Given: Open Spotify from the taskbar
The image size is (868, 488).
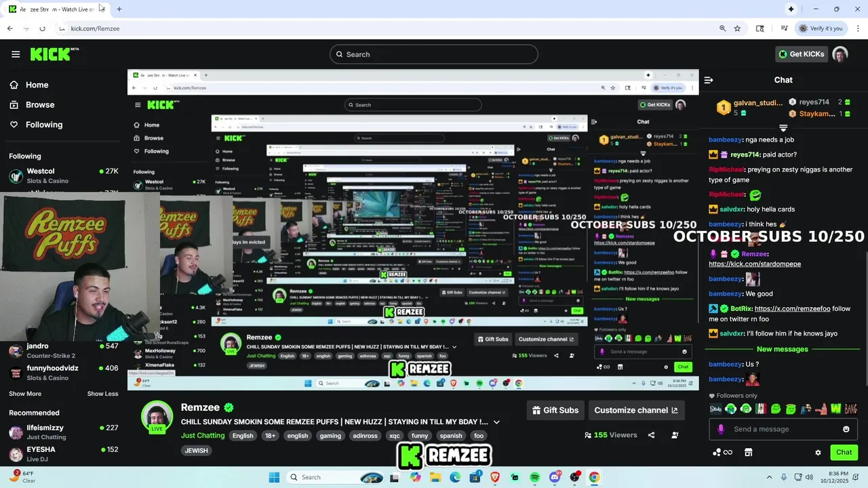Looking at the screenshot, I should (534, 477).
